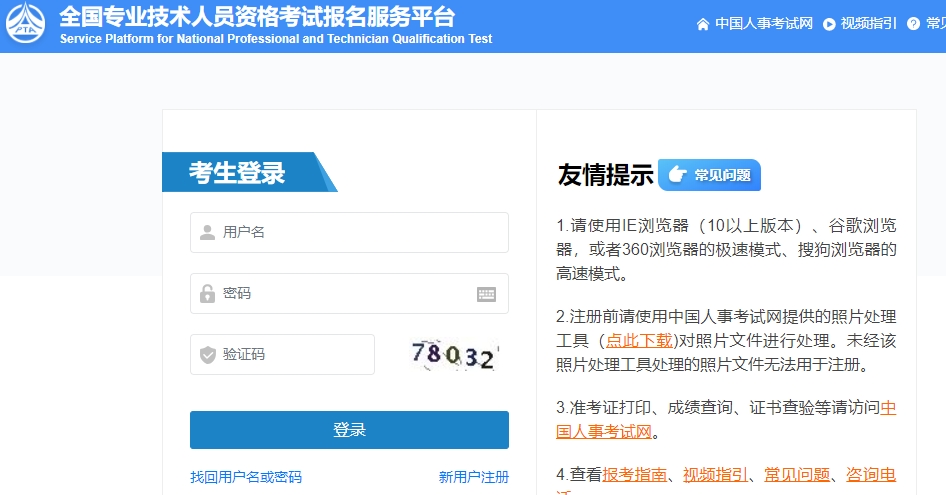946x495 pixels.
Task: Focus the 用户名 input field
Action: (360, 233)
